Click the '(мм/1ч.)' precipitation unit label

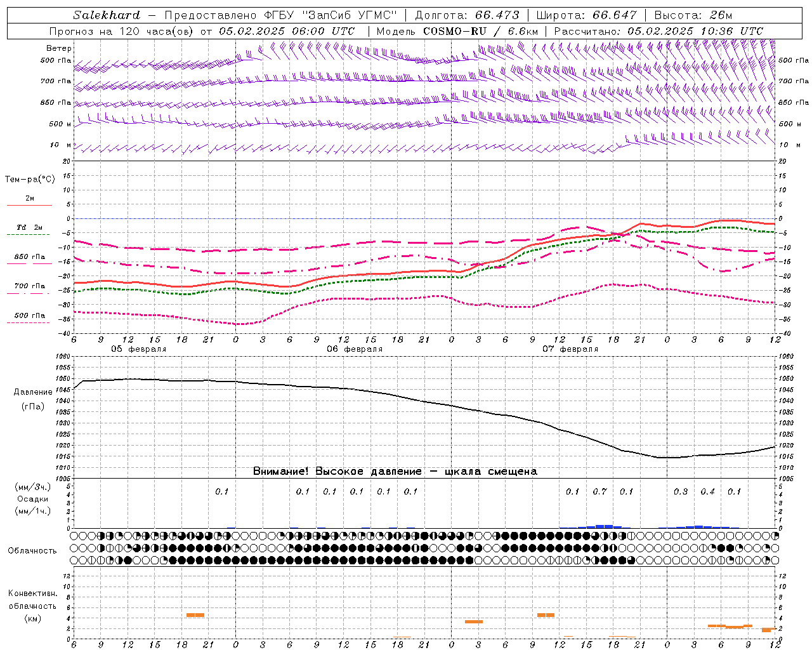(33, 511)
